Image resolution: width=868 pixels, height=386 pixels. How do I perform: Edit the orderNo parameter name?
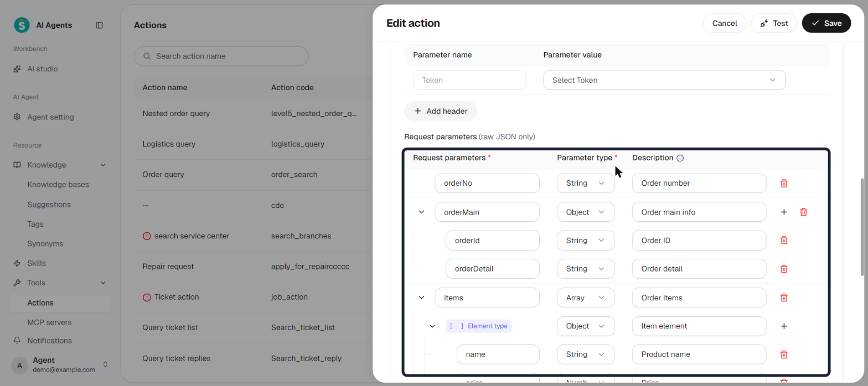coord(487,183)
